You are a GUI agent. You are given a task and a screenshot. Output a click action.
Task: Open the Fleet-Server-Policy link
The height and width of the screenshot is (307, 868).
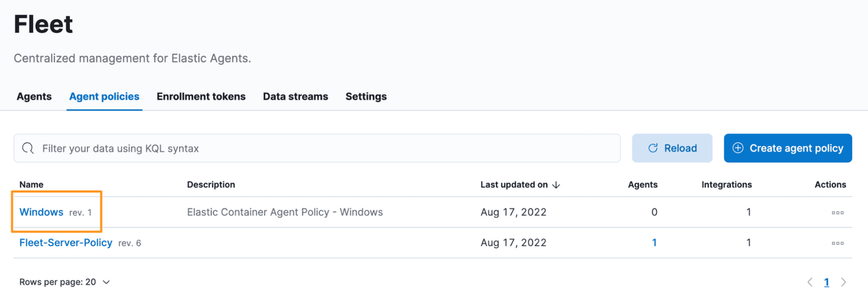(x=66, y=242)
